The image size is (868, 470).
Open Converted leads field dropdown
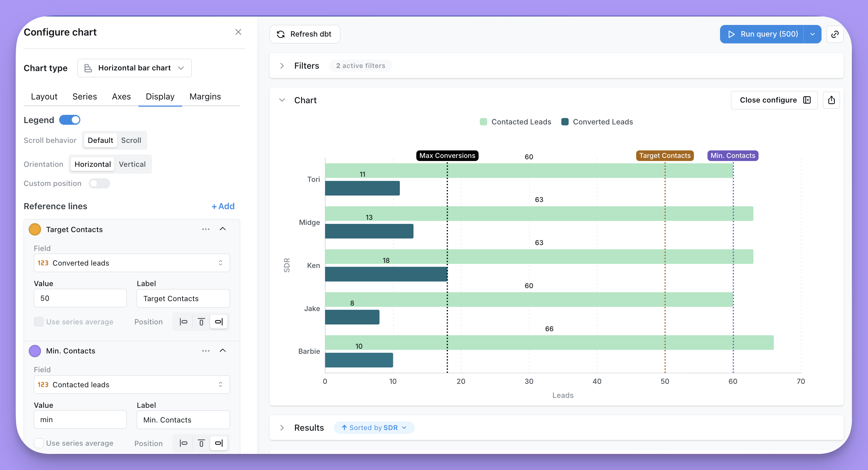click(x=132, y=263)
